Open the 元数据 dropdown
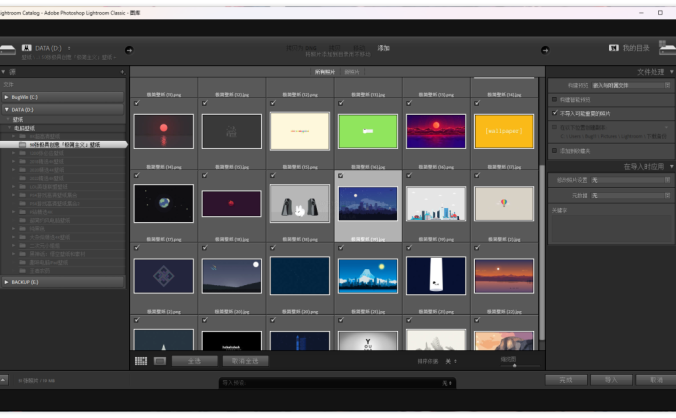 (x=628, y=195)
